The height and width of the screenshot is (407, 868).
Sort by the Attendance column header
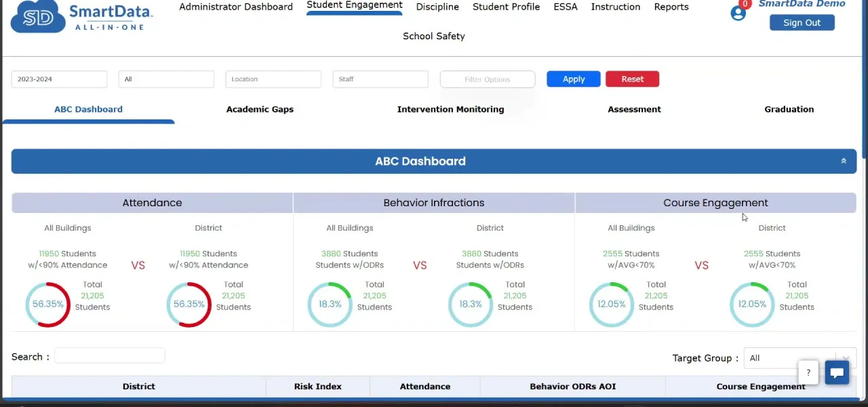pyautogui.click(x=425, y=387)
